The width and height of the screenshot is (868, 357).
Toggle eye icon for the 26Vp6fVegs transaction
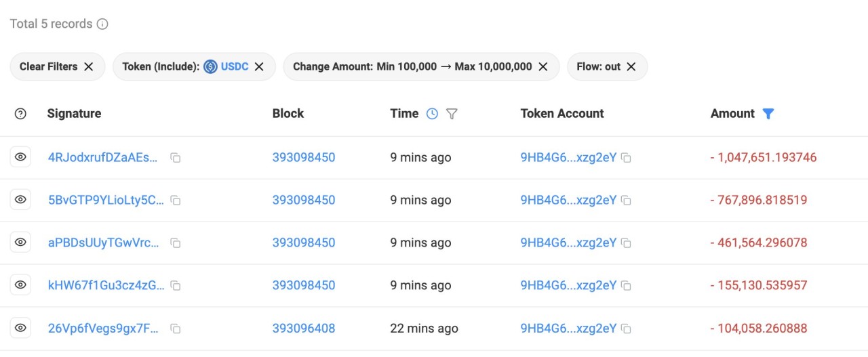[20, 328]
